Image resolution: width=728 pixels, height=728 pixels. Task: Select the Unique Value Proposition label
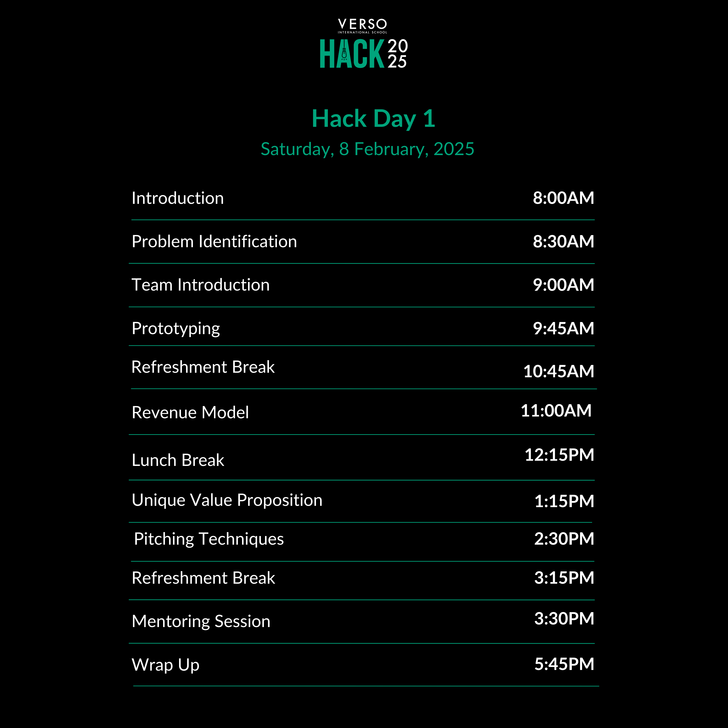227,501
